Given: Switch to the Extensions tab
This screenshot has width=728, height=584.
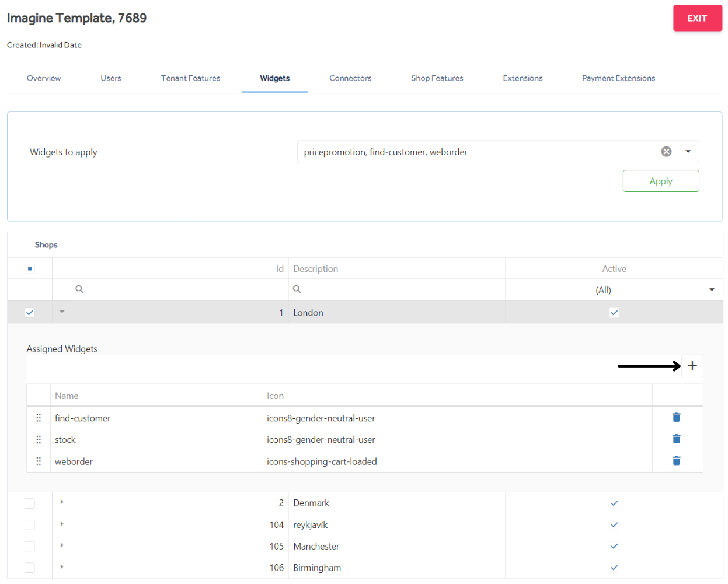Looking at the screenshot, I should (523, 78).
